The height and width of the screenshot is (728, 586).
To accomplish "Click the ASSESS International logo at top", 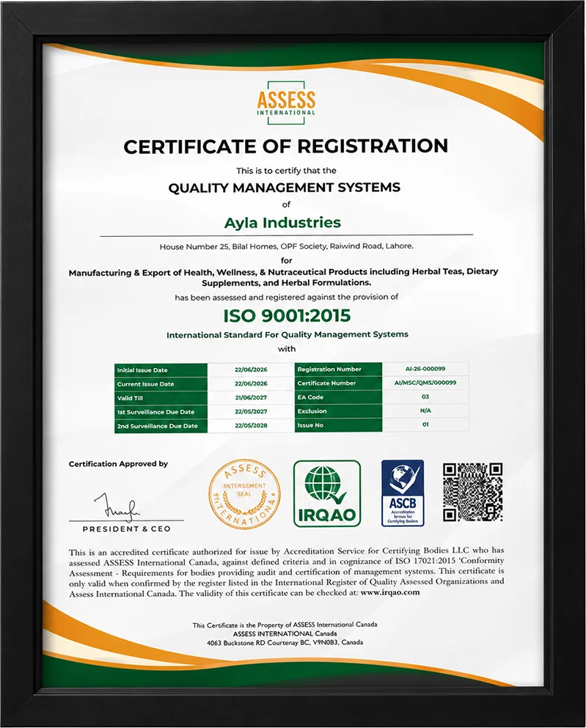I will (286, 103).
